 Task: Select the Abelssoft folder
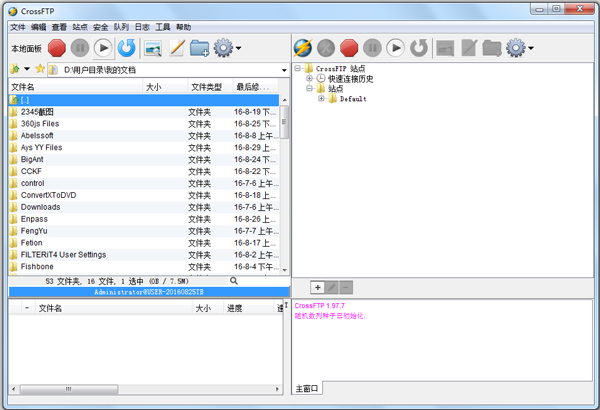144,136
